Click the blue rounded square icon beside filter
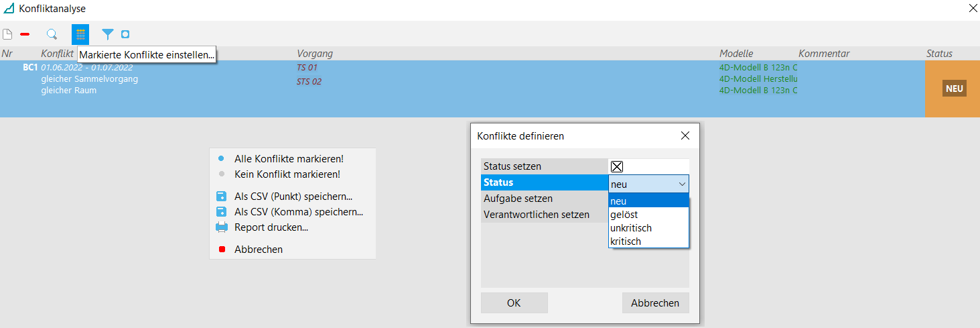Image resolution: width=980 pixels, height=328 pixels. [x=125, y=34]
